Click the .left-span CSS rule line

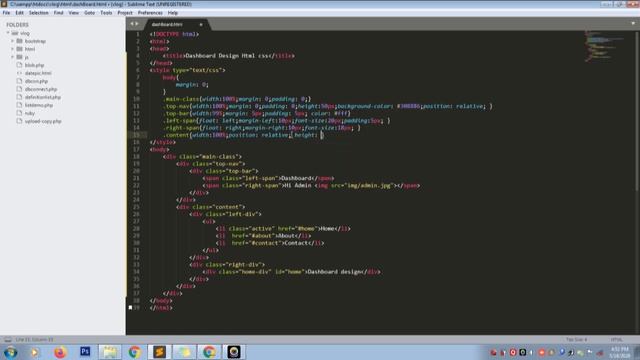(276, 120)
